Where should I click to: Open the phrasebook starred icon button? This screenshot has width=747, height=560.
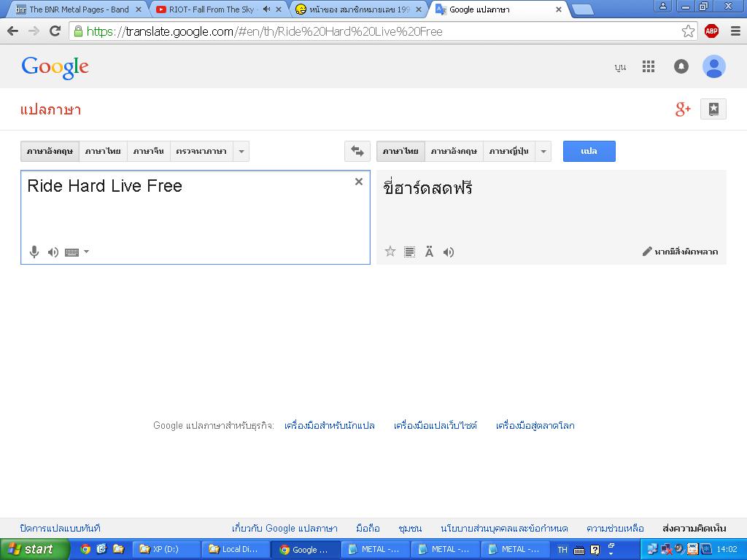[713, 109]
